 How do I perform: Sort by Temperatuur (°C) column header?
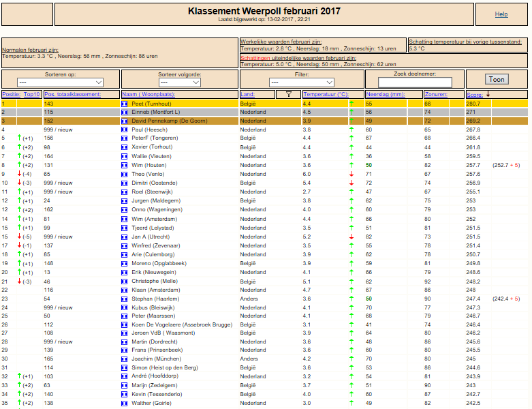(326, 94)
